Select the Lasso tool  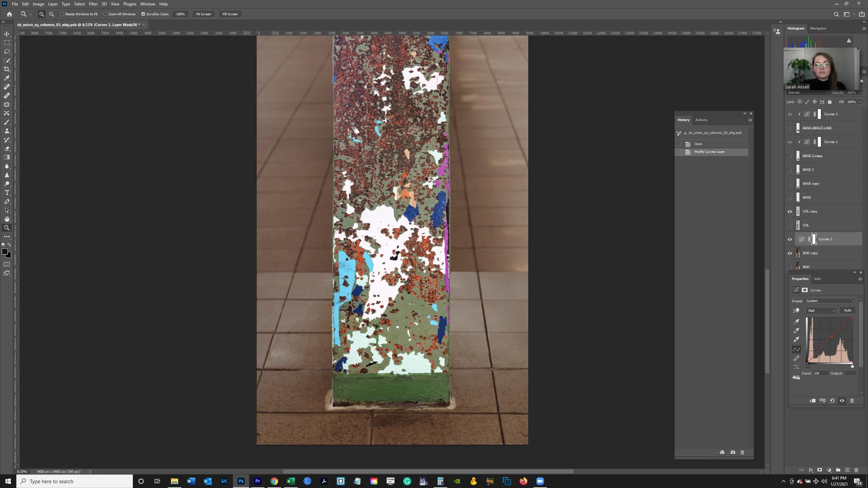pos(7,52)
